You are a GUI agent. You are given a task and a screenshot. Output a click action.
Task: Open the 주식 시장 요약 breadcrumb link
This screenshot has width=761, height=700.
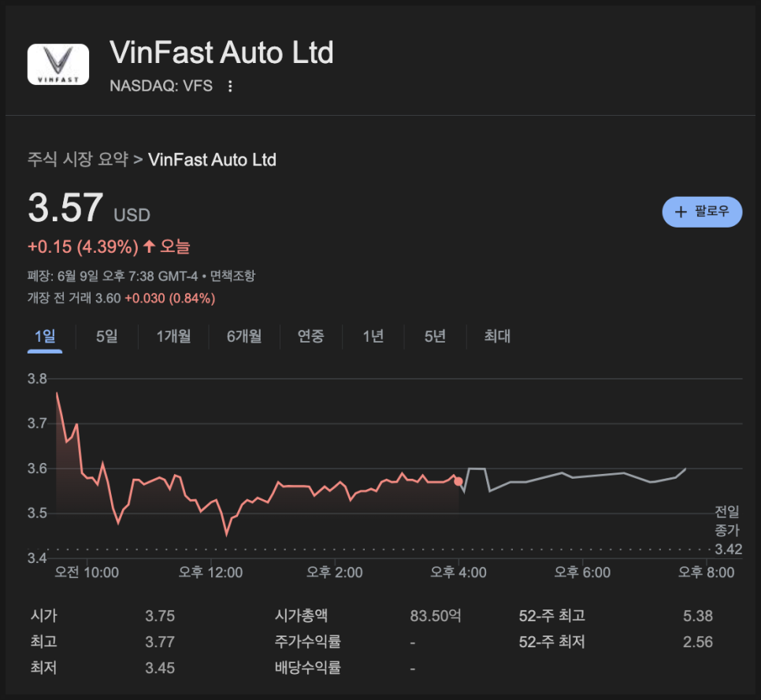(78, 160)
